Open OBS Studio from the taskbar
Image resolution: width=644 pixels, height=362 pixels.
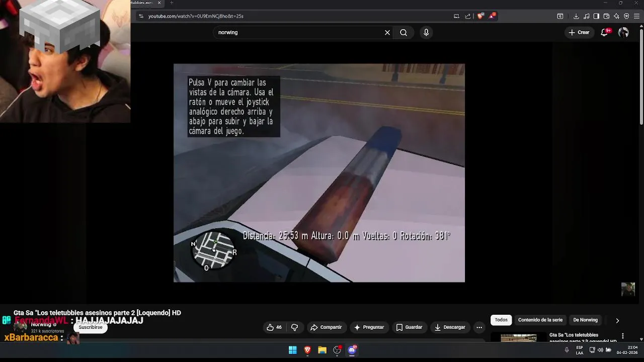[337, 350]
